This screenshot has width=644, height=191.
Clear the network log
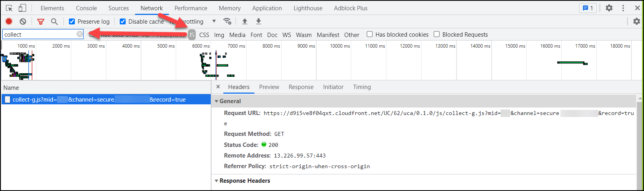[x=23, y=22]
